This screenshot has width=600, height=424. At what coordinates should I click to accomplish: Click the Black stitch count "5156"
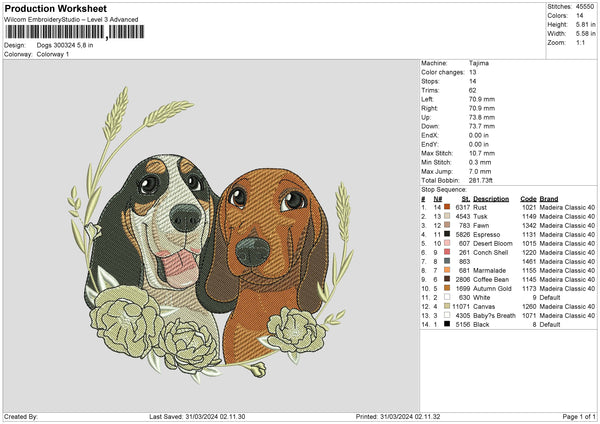point(463,324)
